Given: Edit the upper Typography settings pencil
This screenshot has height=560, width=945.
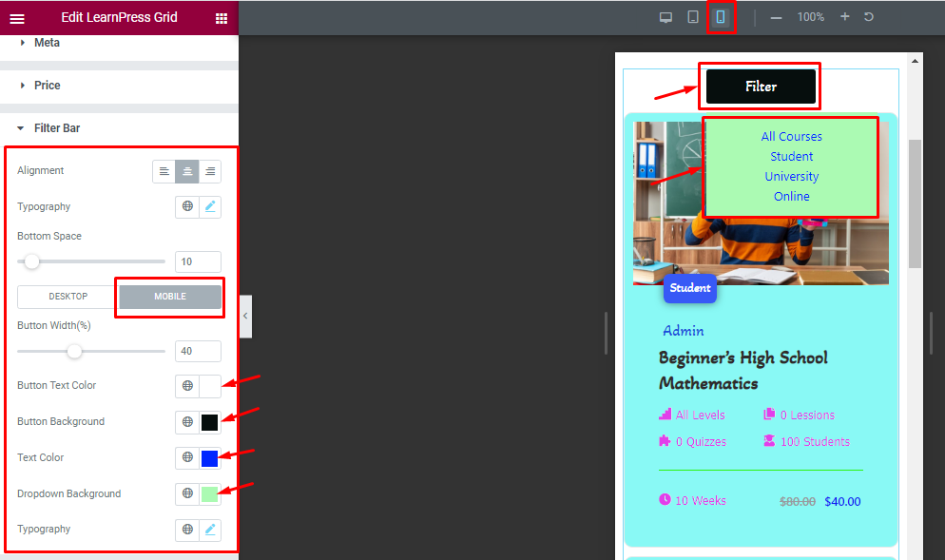Looking at the screenshot, I should (210, 206).
